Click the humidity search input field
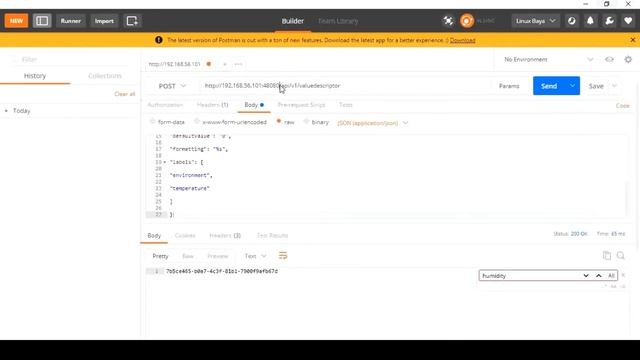Image resolution: width=640 pixels, height=360 pixels. click(x=530, y=276)
